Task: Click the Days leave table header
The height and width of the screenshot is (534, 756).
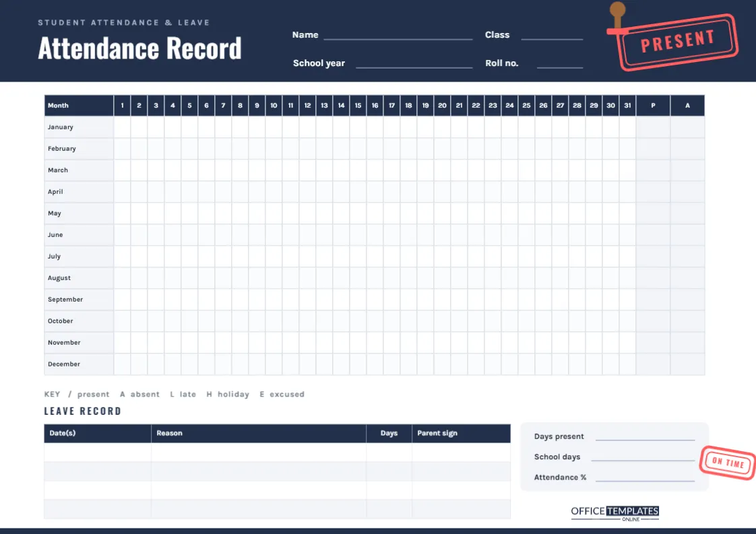Action: coord(389,433)
